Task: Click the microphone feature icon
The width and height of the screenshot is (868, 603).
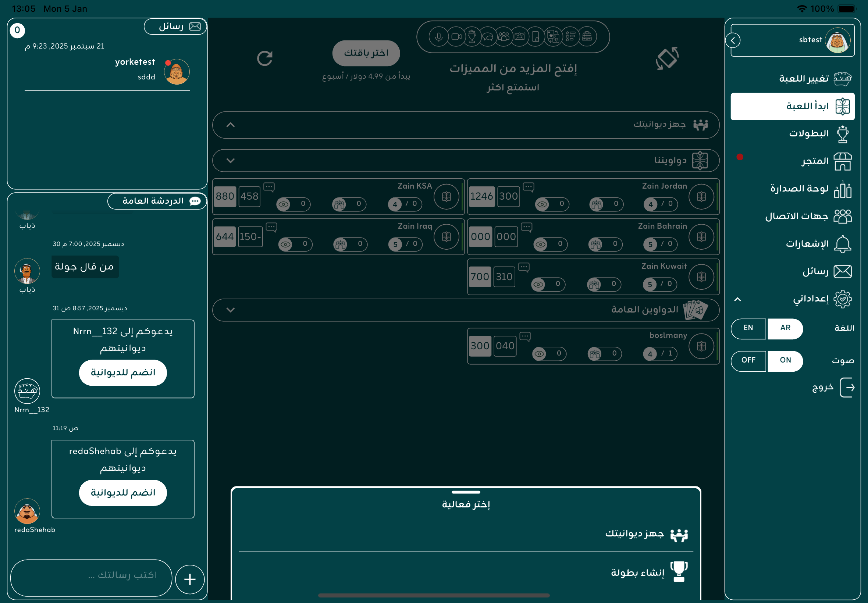Action: click(x=438, y=37)
